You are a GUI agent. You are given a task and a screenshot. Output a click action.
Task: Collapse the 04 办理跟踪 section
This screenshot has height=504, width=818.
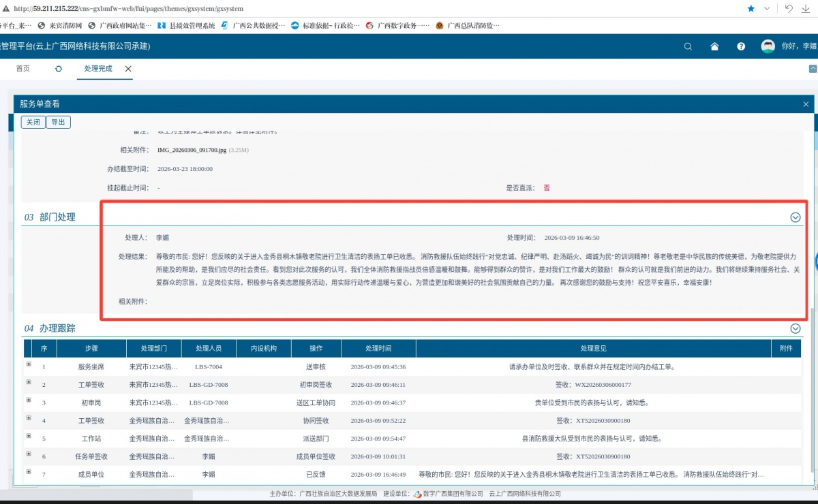pyautogui.click(x=795, y=328)
